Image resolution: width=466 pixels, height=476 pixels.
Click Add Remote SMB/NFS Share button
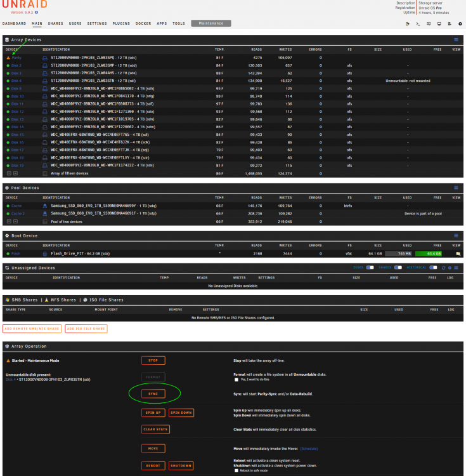[32, 329]
